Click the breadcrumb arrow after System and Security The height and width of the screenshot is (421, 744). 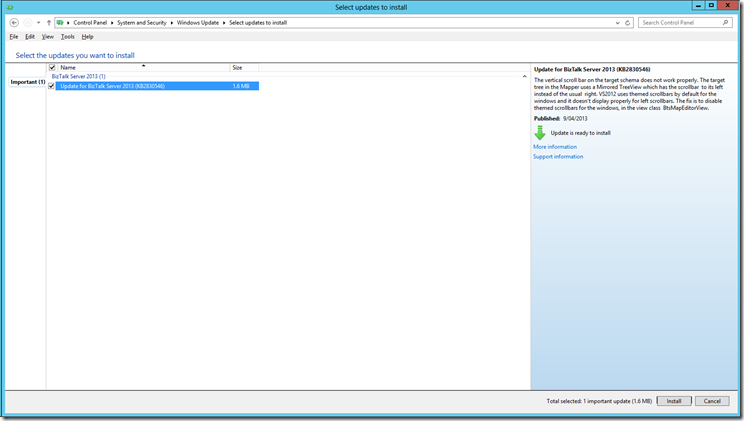(x=172, y=23)
